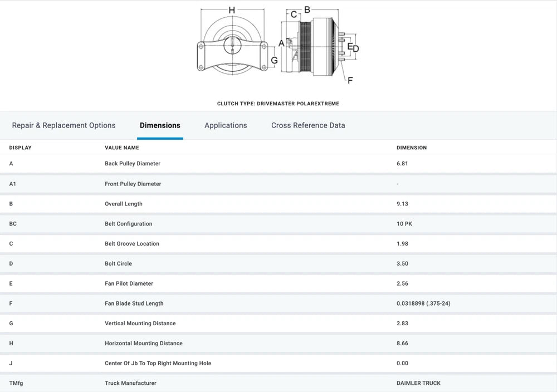The image size is (557, 392).
Task: Click the F label on the diagram
Action: [x=350, y=80]
